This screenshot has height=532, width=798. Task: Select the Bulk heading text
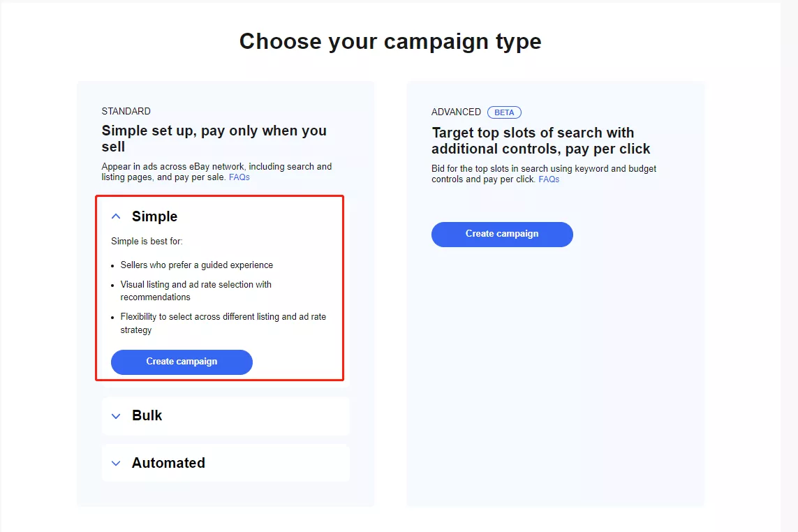(147, 415)
